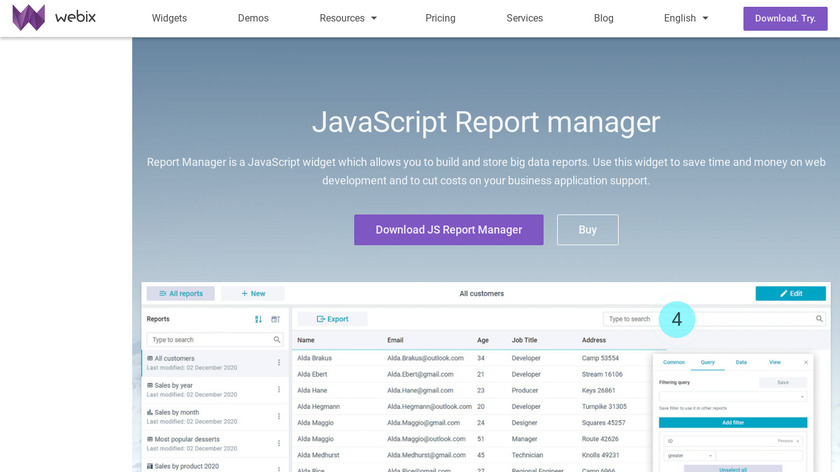The image size is (840, 472).
Task: Open the All customers options menu dots
Action: tap(279, 362)
